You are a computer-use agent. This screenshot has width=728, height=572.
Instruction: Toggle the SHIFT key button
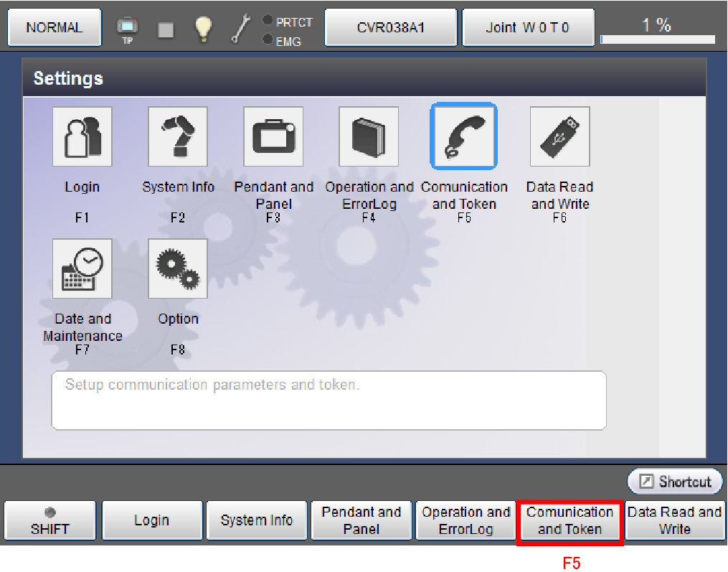(50, 521)
